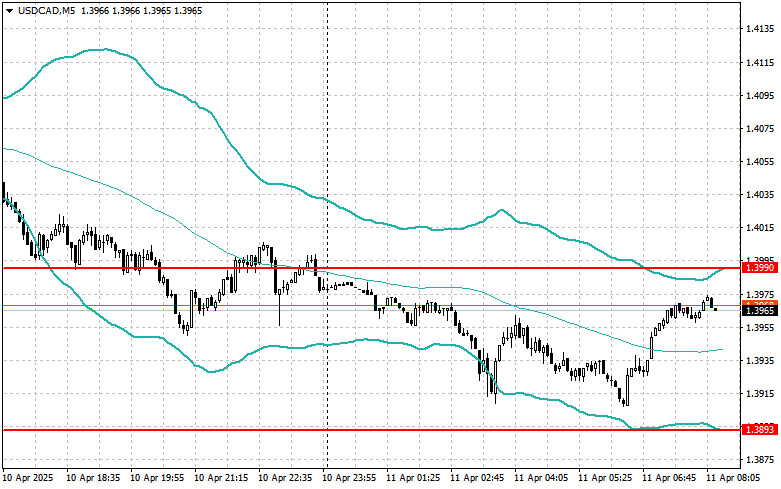This screenshot has width=781, height=489.
Task: Click the 11 Apr 01:25 time label
Action: coord(413,478)
